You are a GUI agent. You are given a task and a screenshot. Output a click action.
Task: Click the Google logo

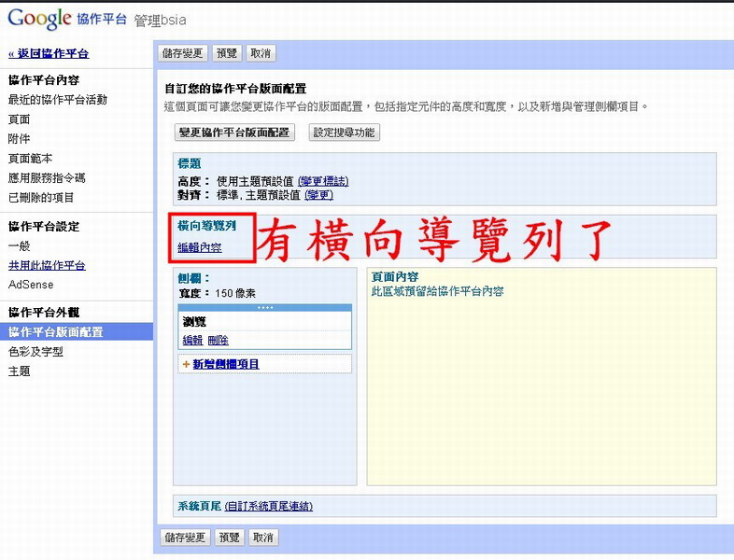39,19
